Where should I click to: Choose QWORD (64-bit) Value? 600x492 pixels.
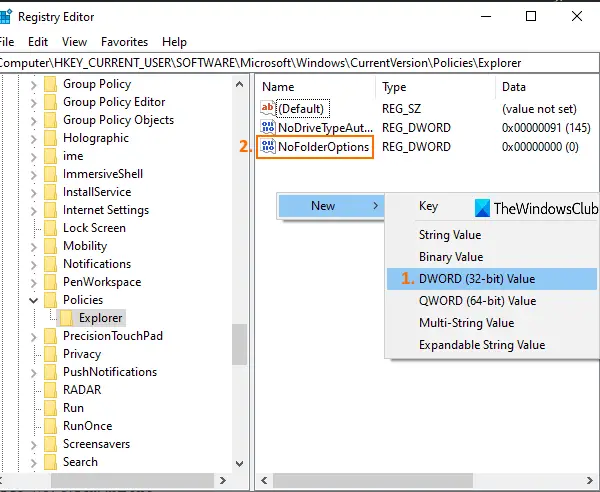pos(492,301)
